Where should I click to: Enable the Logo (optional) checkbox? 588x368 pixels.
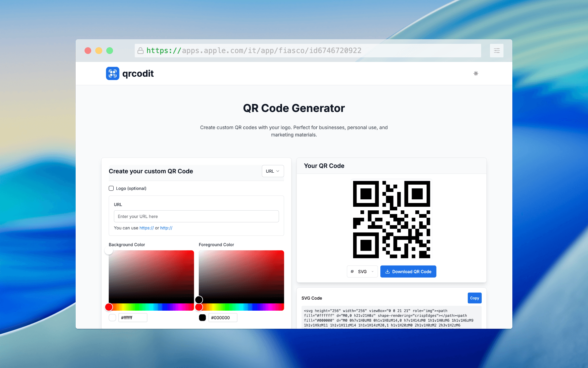click(x=111, y=188)
